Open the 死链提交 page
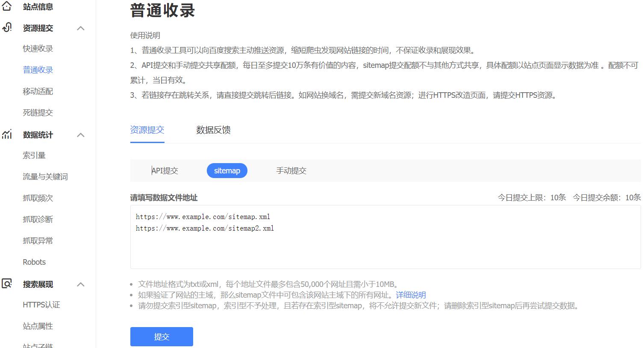Screen dimensions: 644x348 tap(37, 112)
